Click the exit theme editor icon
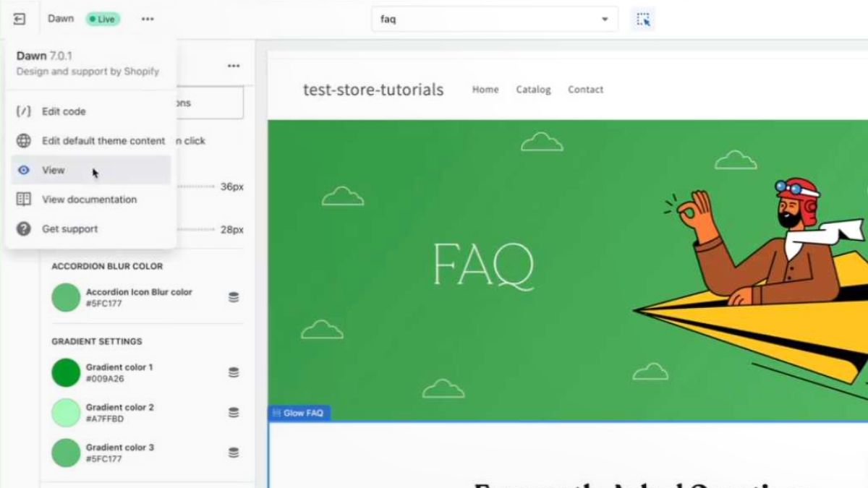Image resolution: width=868 pixels, height=488 pixels. 20,19
